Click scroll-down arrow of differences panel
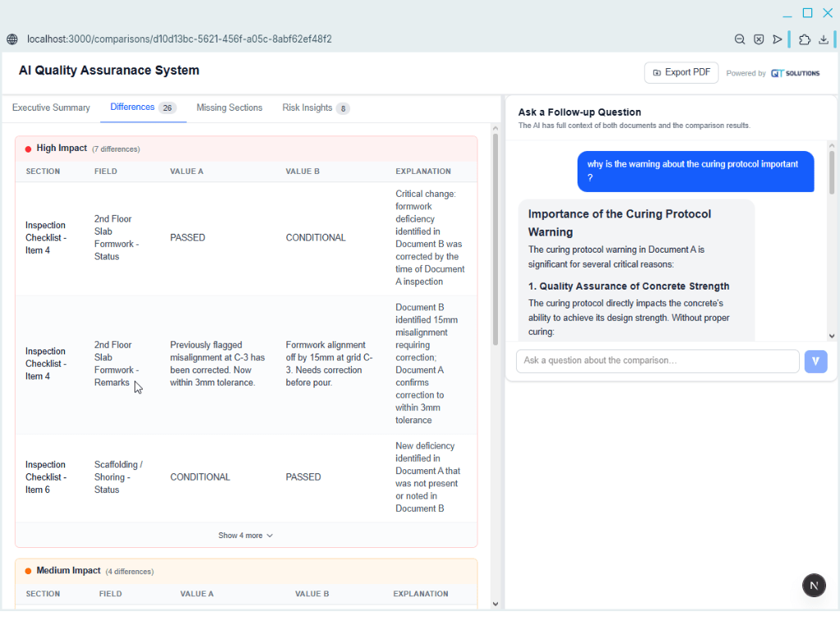Viewport: 840px width, 630px height. pos(495,604)
